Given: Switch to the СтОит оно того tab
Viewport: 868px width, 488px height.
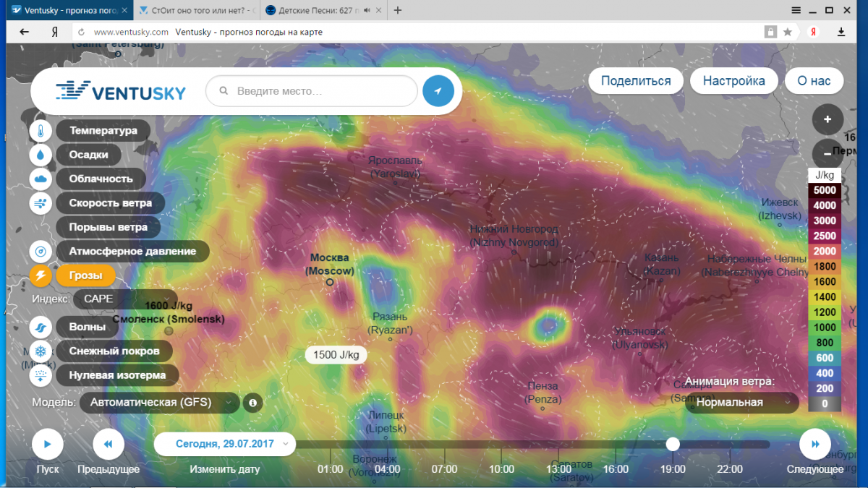Looking at the screenshot, I should point(197,11).
